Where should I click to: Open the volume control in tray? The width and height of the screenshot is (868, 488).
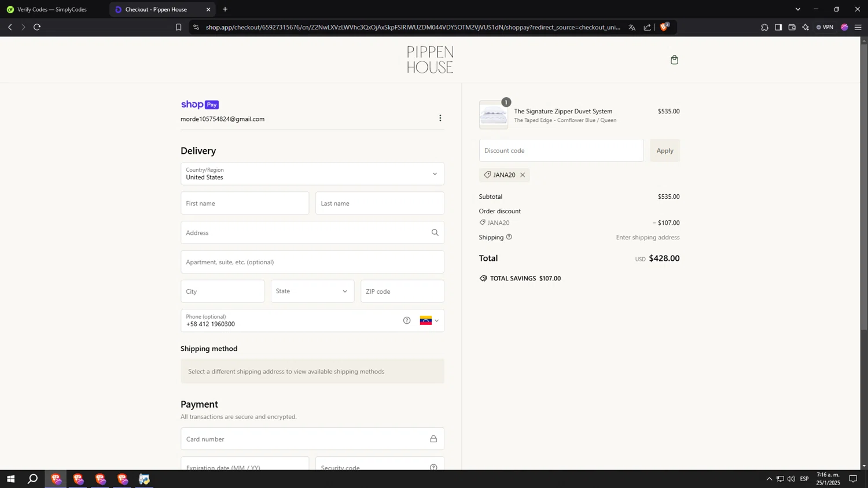791,479
